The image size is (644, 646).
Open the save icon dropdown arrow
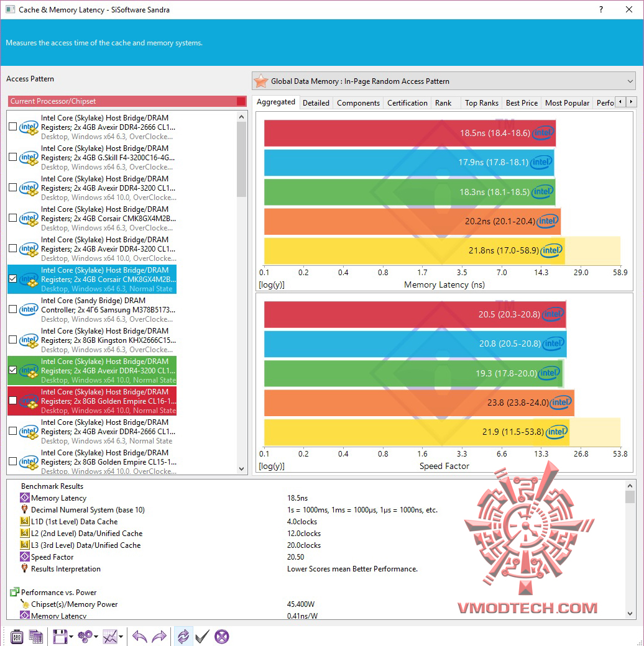coord(71,637)
